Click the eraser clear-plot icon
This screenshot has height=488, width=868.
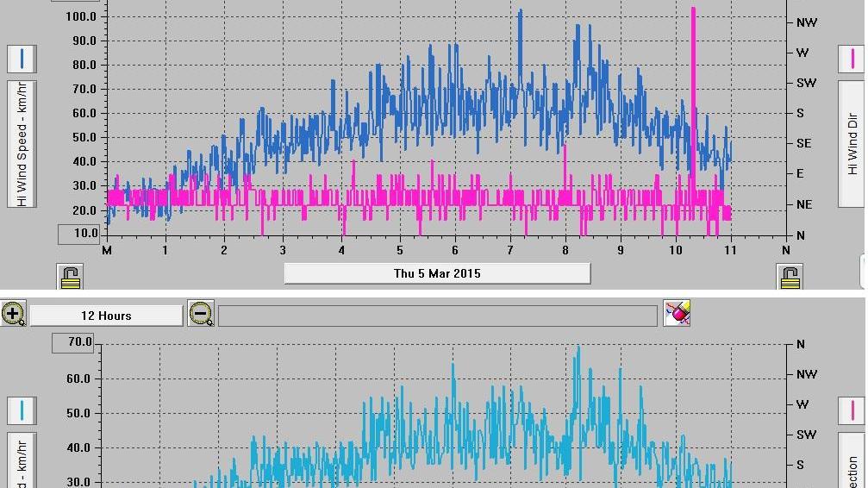[677, 314]
